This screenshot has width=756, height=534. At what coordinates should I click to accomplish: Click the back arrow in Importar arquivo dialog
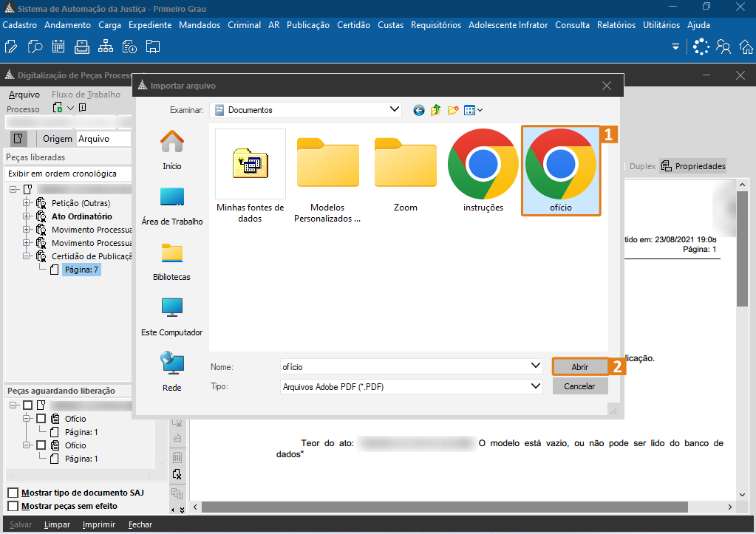click(419, 110)
